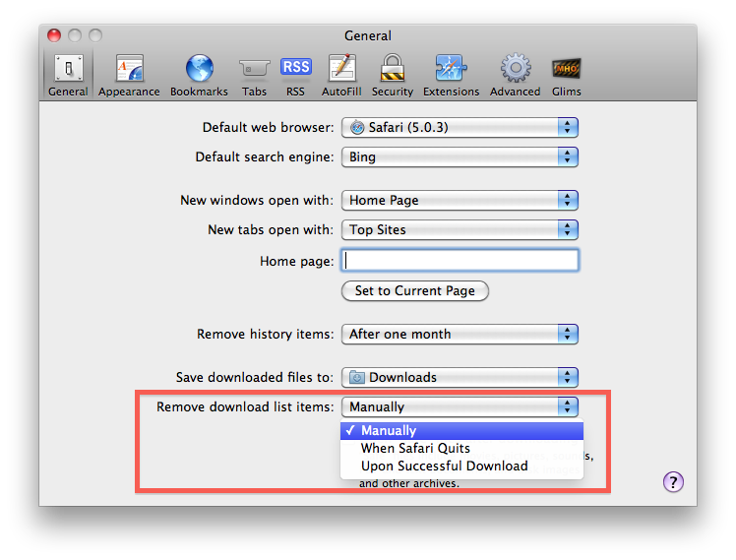This screenshot has height=560, width=736.
Task: Open the Security preferences pane
Action: tap(393, 75)
